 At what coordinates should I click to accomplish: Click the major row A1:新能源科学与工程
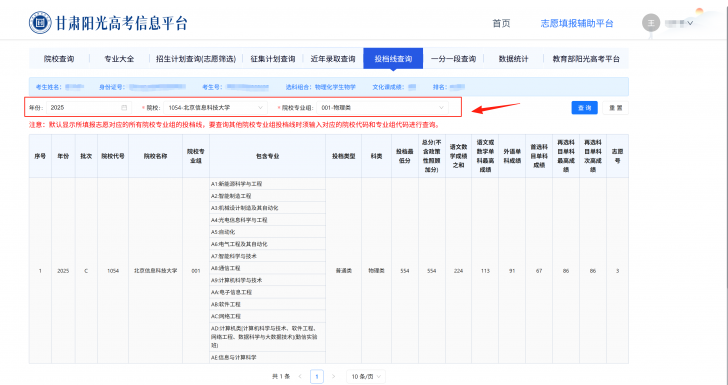click(267, 184)
